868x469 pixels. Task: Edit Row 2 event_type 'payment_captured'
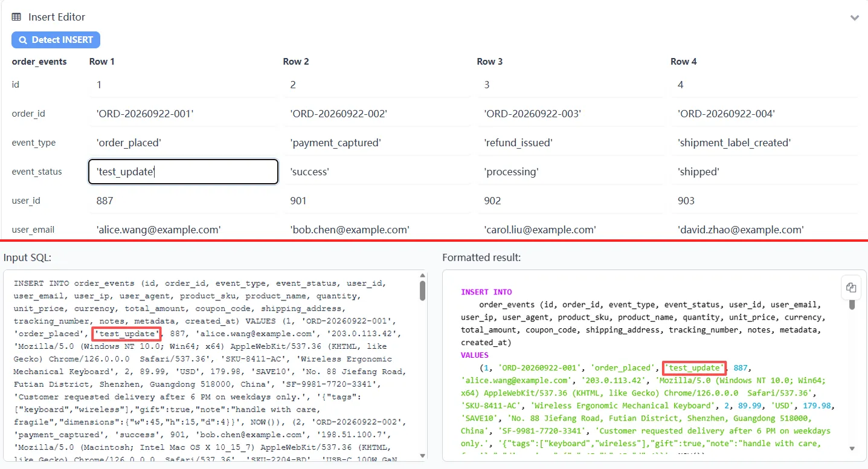pyautogui.click(x=378, y=143)
